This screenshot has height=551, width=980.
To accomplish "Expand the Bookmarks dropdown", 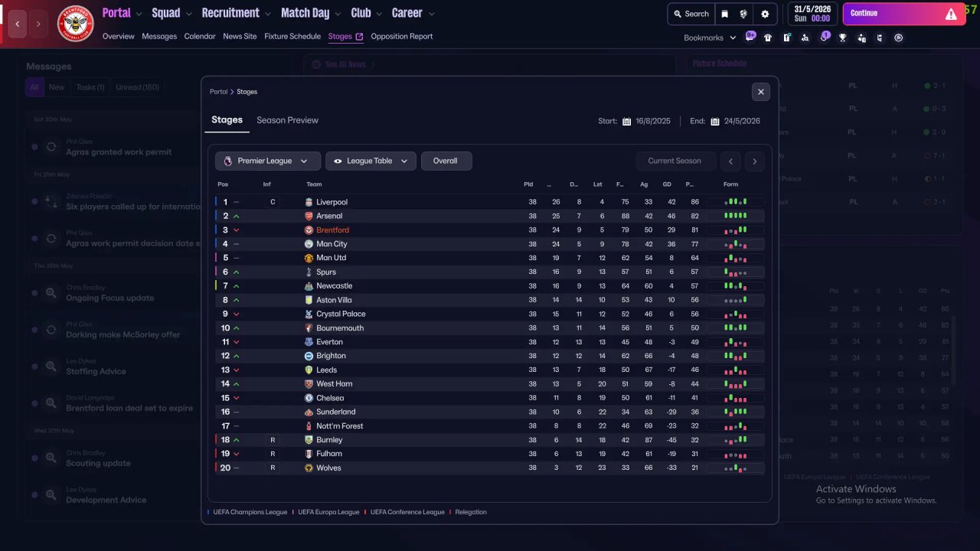I will tap(710, 37).
